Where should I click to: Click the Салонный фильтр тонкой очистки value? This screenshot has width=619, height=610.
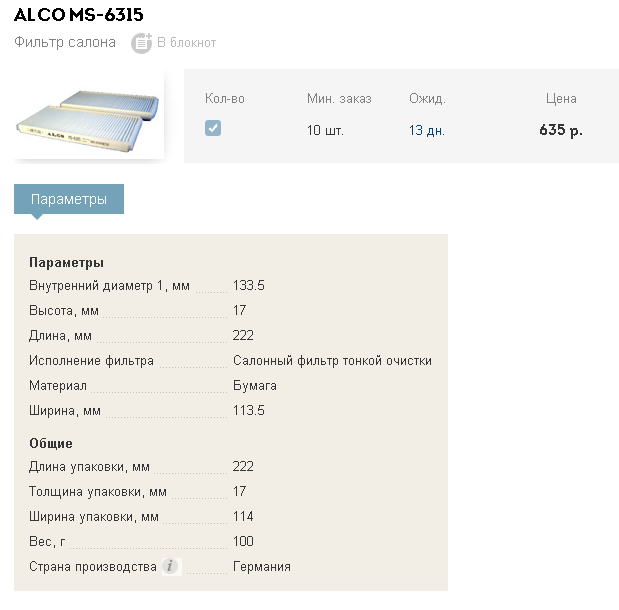point(332,361)
